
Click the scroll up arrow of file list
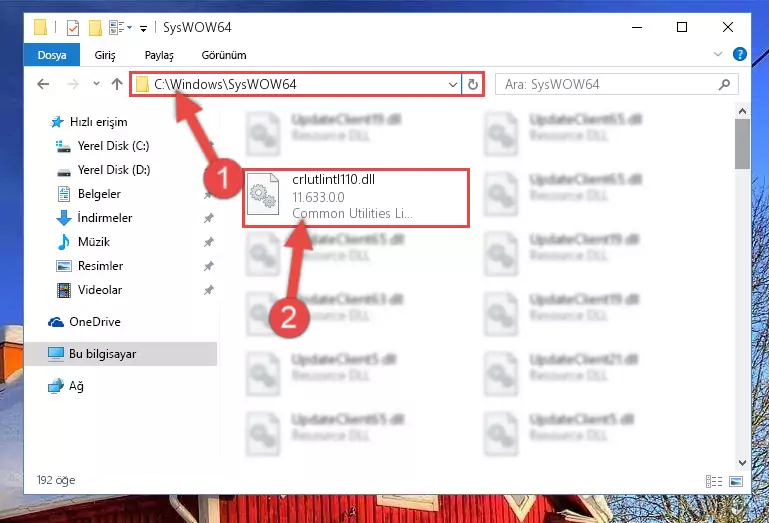tap(742, 111)
